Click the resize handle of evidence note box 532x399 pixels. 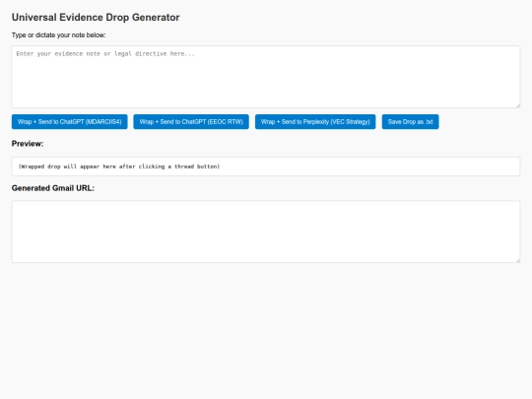point(518,105)
